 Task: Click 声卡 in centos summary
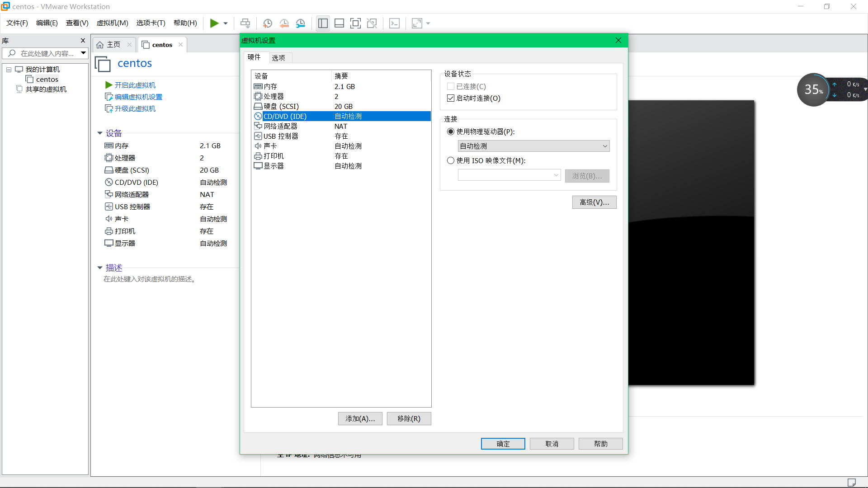click(x=122, y=219)
